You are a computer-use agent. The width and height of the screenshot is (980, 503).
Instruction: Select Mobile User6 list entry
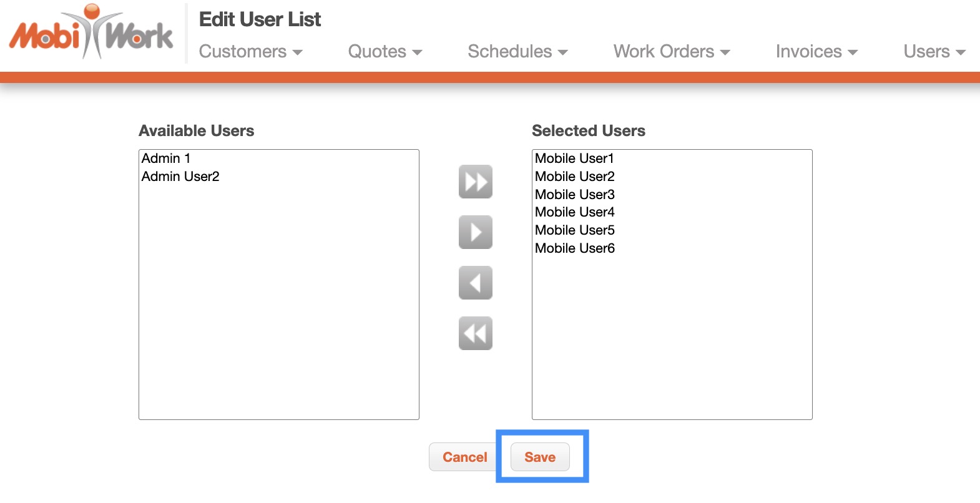click(574, 248)
